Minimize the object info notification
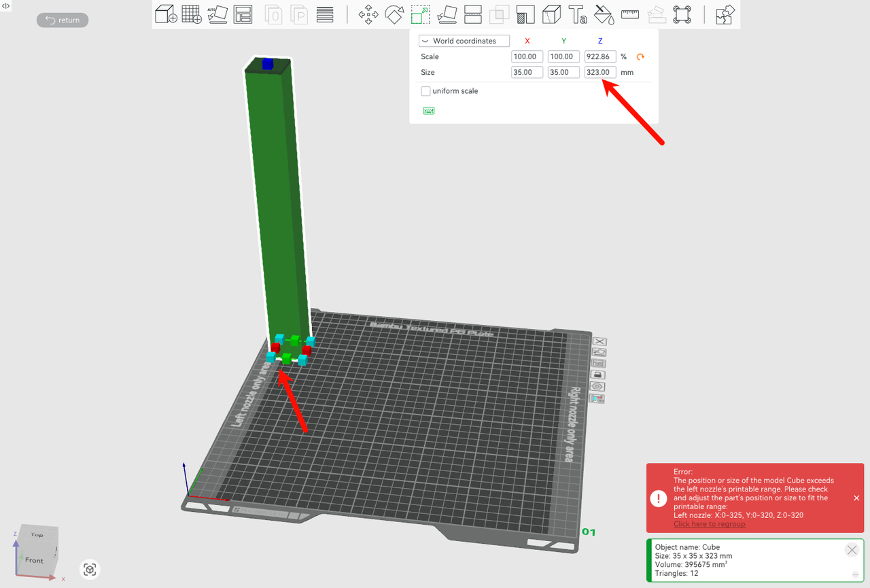Image resolution: width=870 pixels, height=588 pixels. tap(854, 574)
